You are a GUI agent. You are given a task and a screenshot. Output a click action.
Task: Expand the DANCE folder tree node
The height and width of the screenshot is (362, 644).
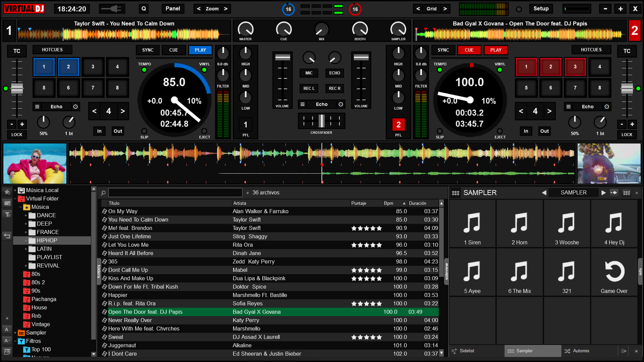(x=26, y=216)
